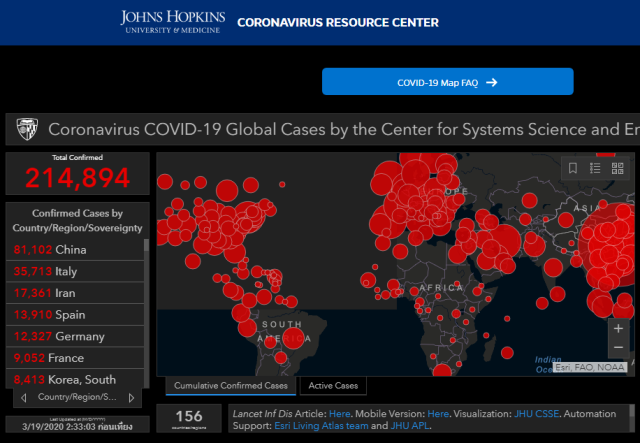Follow the Esri Living Atlas team link
The width and height of the screenshot is (640, 443).
[321, 426]
